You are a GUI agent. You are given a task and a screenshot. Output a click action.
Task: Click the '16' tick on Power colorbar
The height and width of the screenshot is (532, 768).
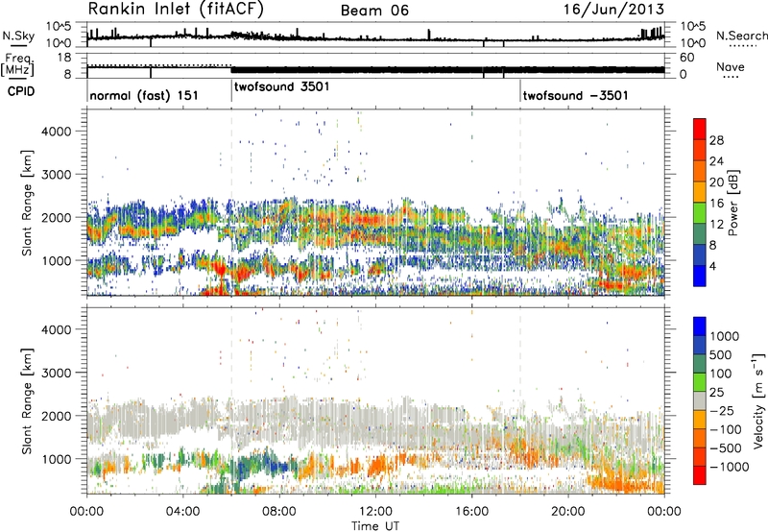pos(716,204)
